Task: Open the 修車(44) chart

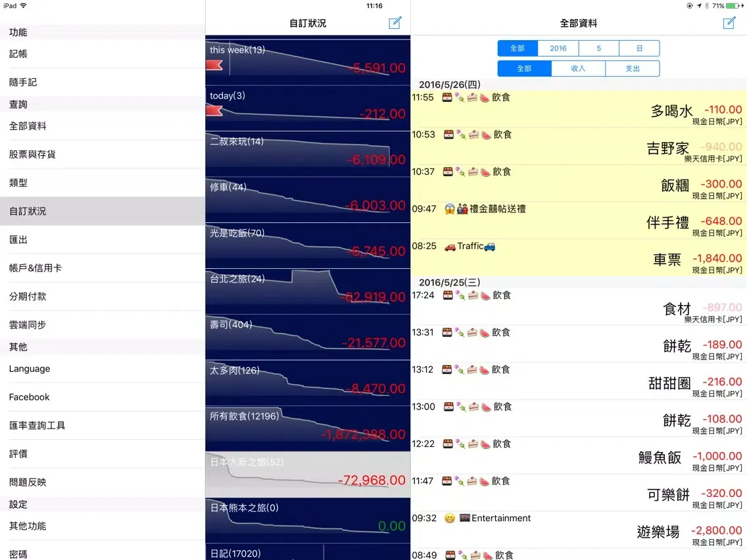Action: (x=308, y=200)
